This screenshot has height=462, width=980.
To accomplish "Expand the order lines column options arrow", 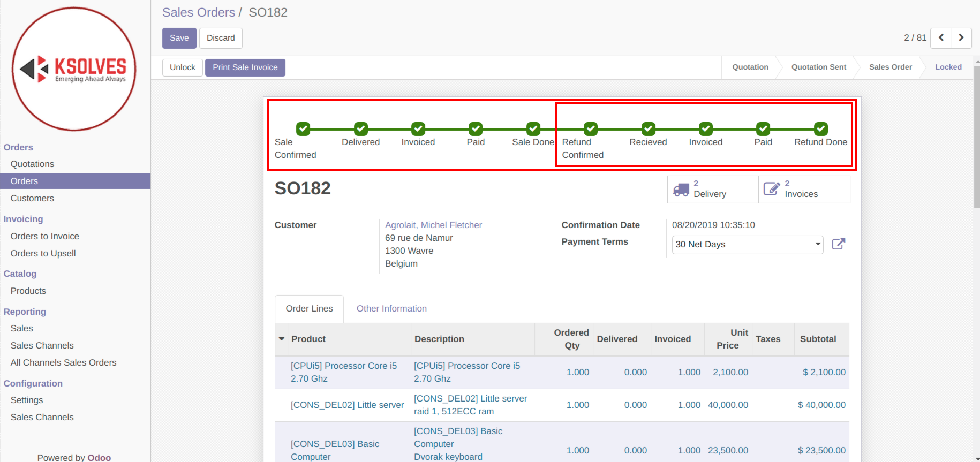I will pyautogui.click(x=282, y=339).
